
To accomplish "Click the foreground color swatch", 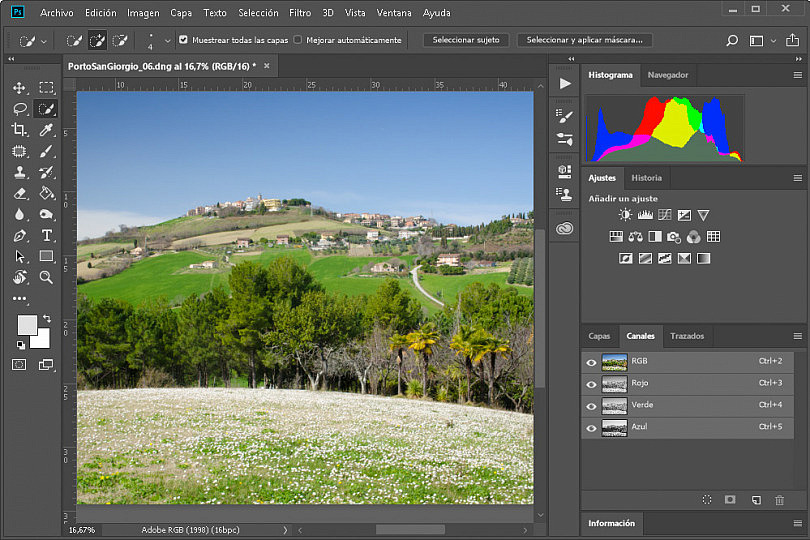I will 27,325.
